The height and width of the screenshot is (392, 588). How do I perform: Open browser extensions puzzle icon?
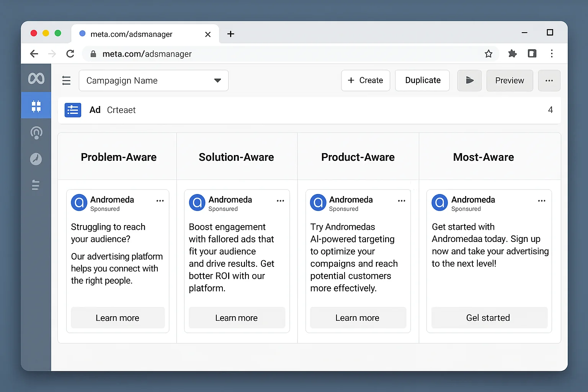[513, 54]
